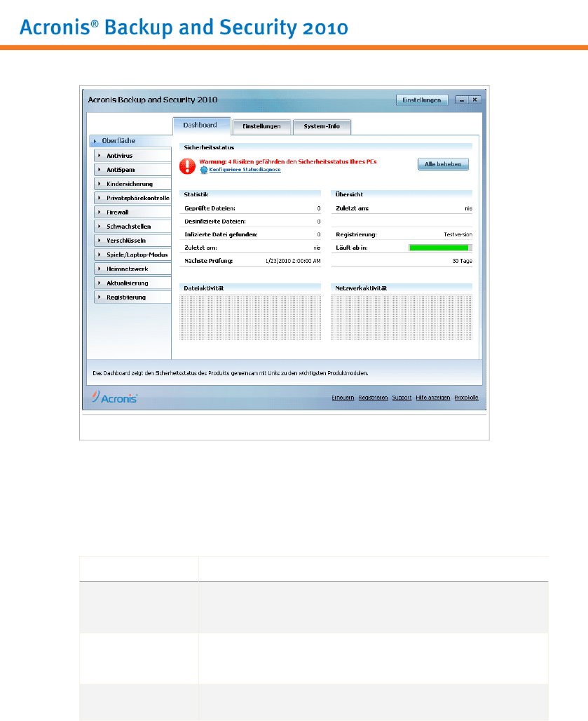Click the red warning text about 4 Risiken
Image resolution: width=588 pixels, height=721 pixels.
pyautogui.click(x=288, y=162)
